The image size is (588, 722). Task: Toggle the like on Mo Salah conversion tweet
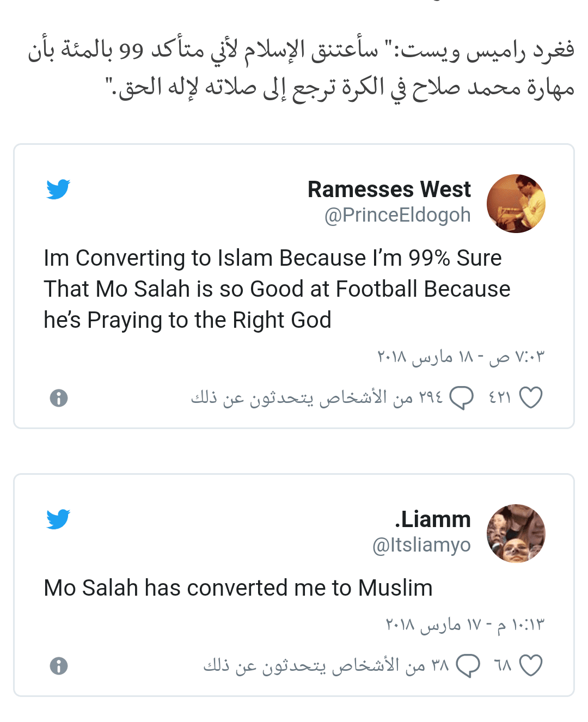pos(531,664)
